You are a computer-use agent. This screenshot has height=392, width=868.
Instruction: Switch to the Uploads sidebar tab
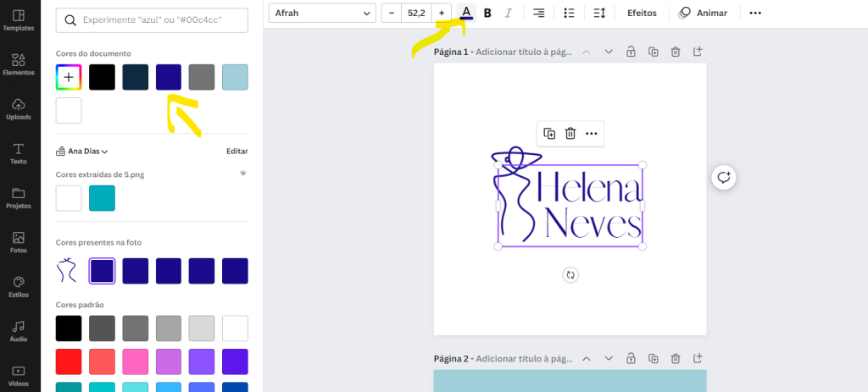pos(19,109)
